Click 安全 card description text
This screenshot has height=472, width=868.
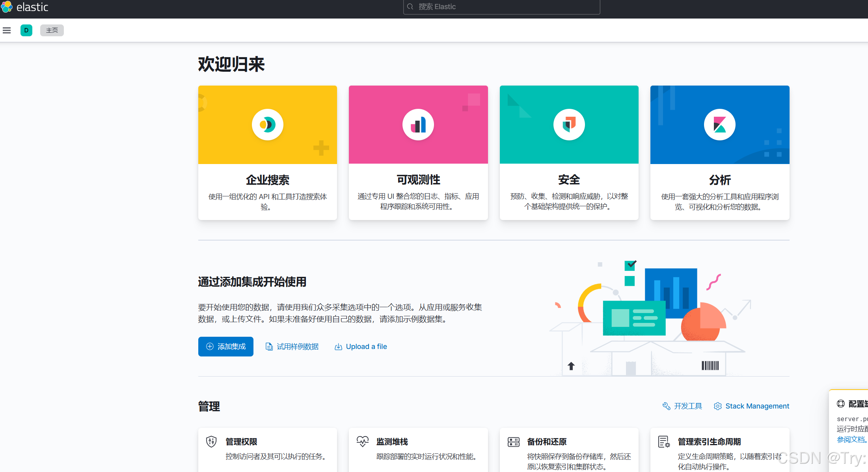click(569, 201)
